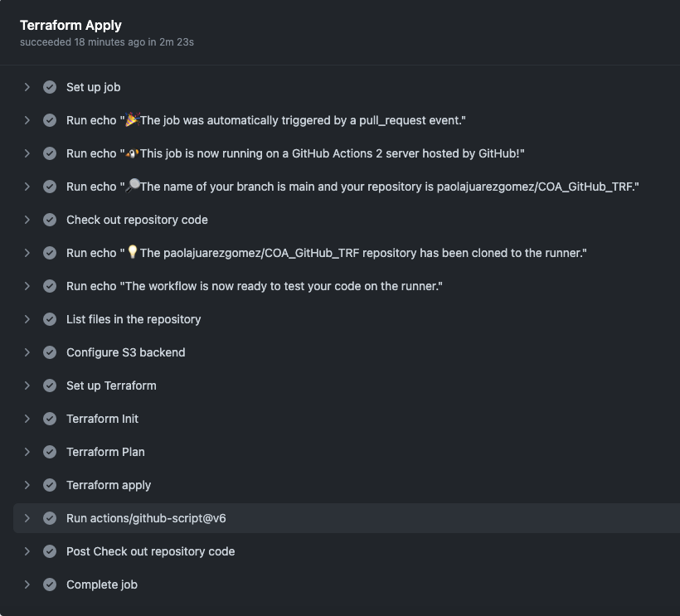Expand the Terraform Plan step chevron
Viewport: 680px width, 616px height.
[27, 452]
